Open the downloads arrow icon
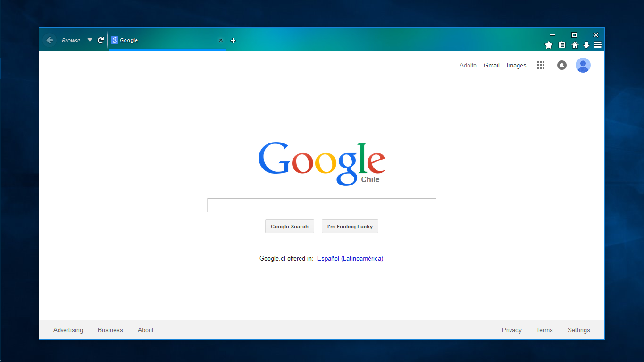The height and width of the screenshot is (362, 644). tap(586, 45)
